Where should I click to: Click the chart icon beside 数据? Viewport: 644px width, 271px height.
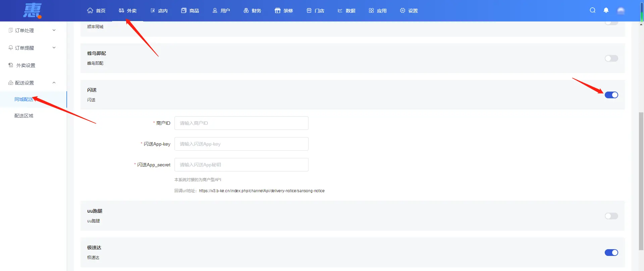340,10
